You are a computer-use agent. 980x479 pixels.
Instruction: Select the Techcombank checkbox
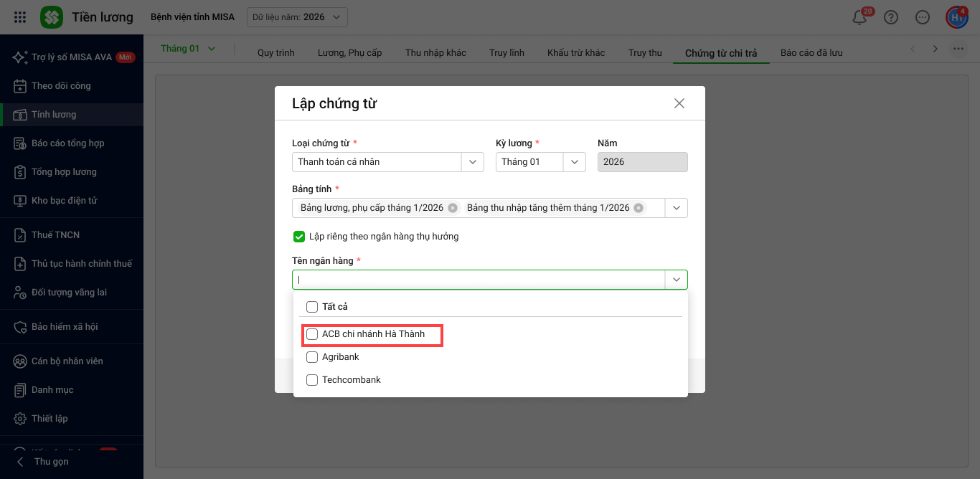tap(312, 380)
